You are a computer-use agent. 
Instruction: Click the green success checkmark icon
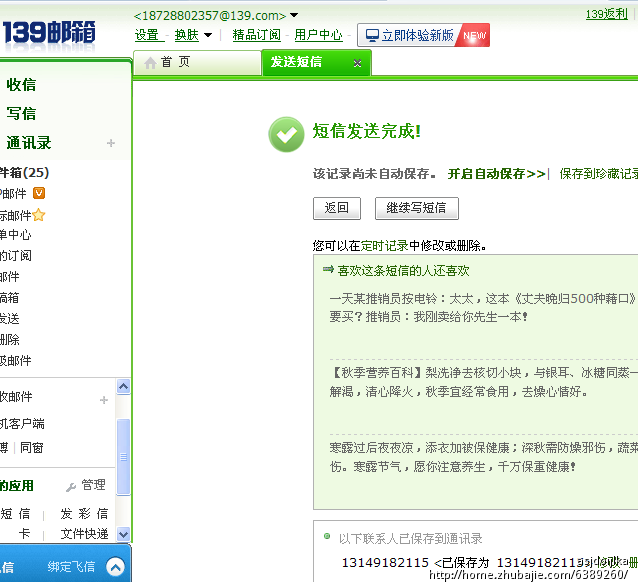click(286, 135)
